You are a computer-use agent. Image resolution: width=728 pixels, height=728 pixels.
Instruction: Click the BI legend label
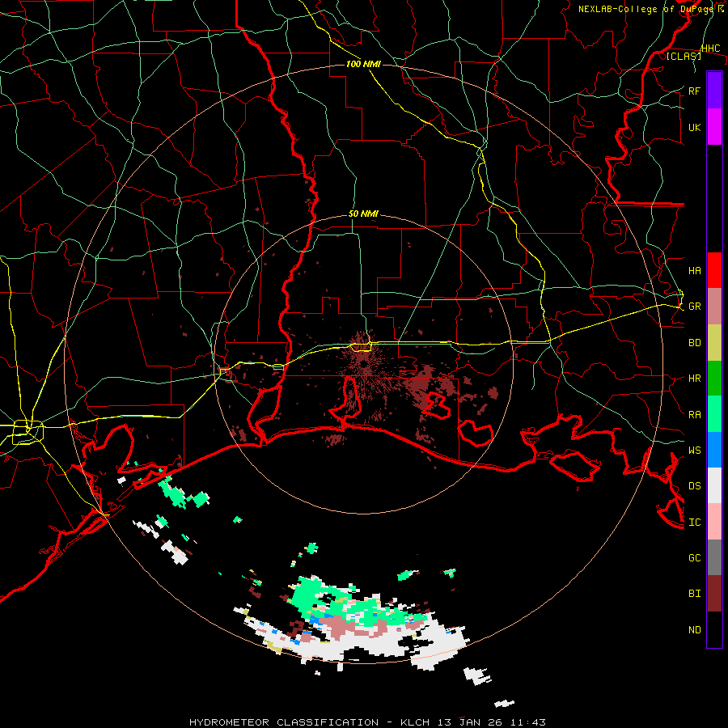pos(694,594)
